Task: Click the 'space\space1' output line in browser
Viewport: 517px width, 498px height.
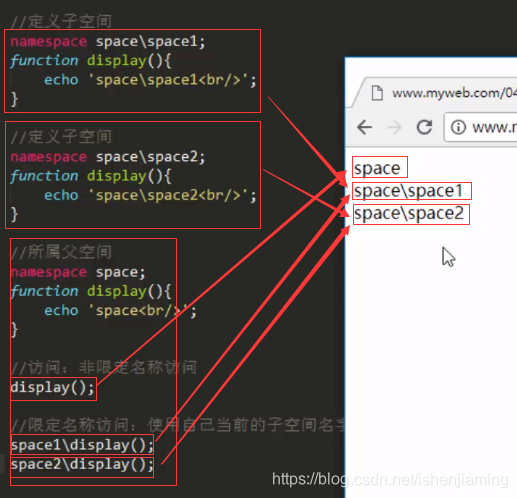Action: click(408, 191)
